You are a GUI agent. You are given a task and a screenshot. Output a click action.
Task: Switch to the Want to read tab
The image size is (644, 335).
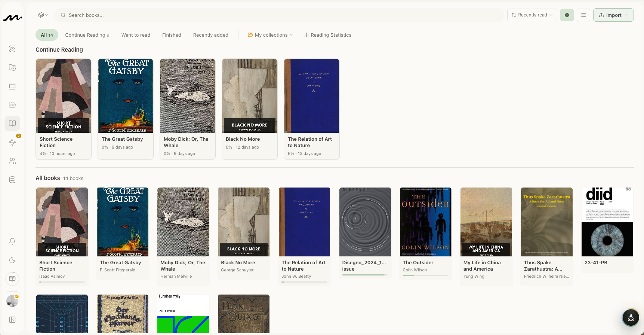click(x=136, y=35)
